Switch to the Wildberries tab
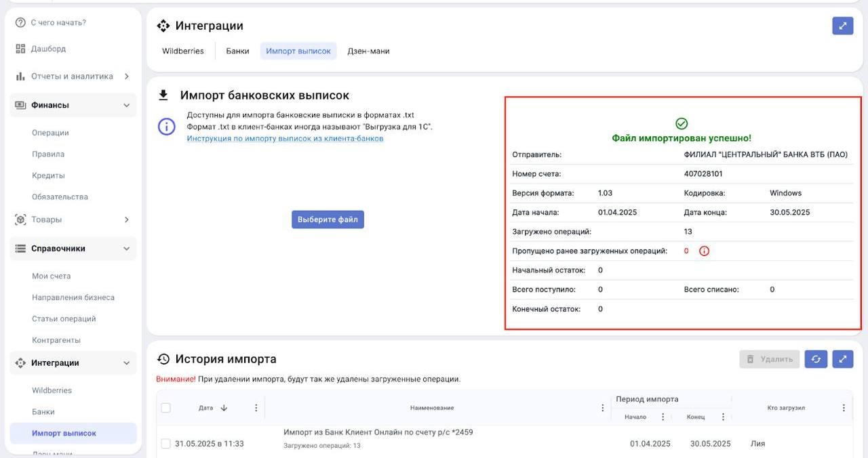The height and width of the screenshot is (458, 868). click(x=183, y=51)
